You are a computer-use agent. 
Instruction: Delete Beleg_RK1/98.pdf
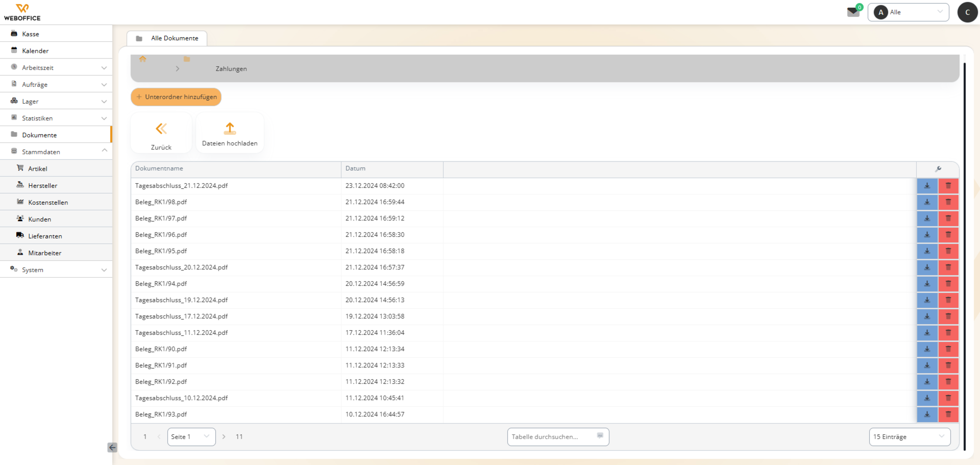948,202
